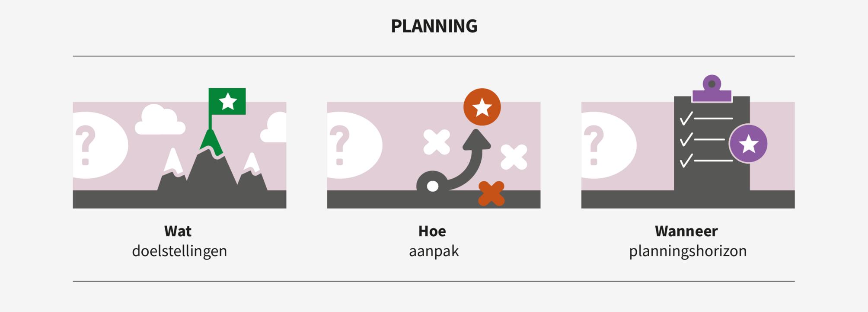
Task: Click the Wanneer heading
Action: pyautogui.click(x=686, y=231)
